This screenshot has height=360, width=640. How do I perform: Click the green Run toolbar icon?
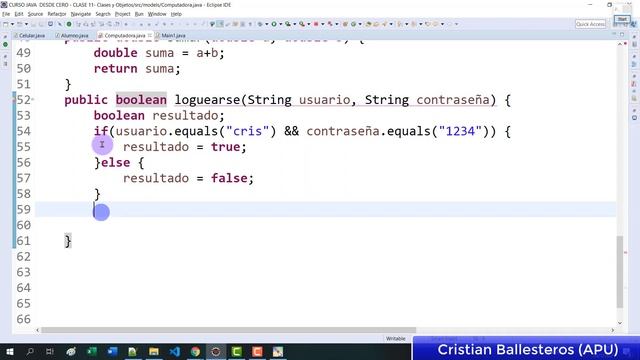pyautogui.click(x=274, y=24)
